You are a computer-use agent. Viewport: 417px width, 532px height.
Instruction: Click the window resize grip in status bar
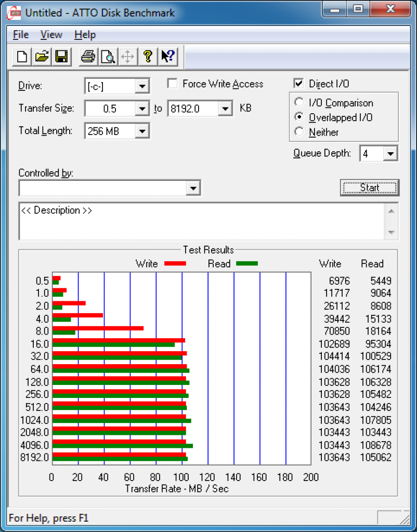pos(404,519)
